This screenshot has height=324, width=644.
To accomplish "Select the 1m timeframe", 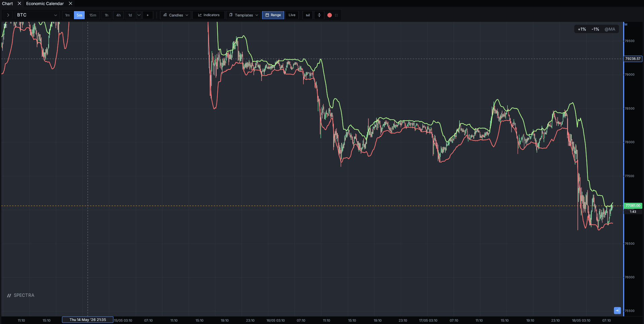I will 68,15.
